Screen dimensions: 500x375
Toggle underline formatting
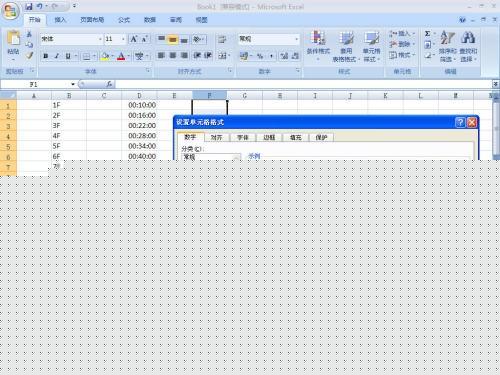[68, 56]
